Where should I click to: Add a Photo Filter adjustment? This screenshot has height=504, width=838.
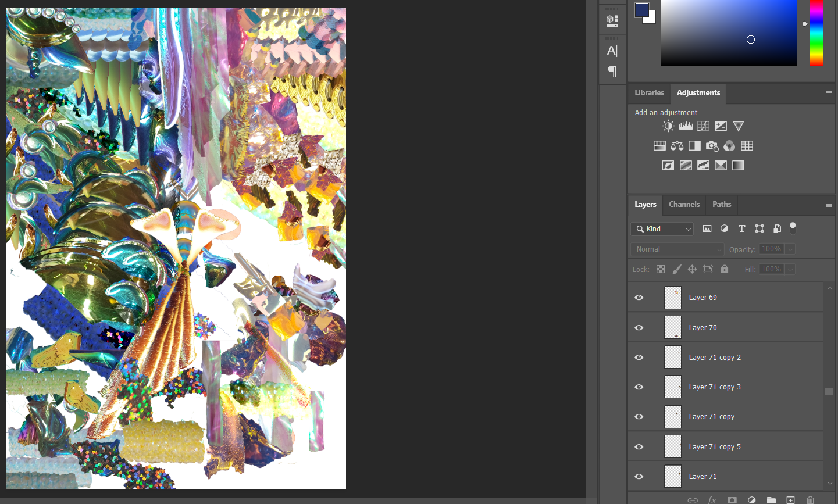[x=712, y=146]
